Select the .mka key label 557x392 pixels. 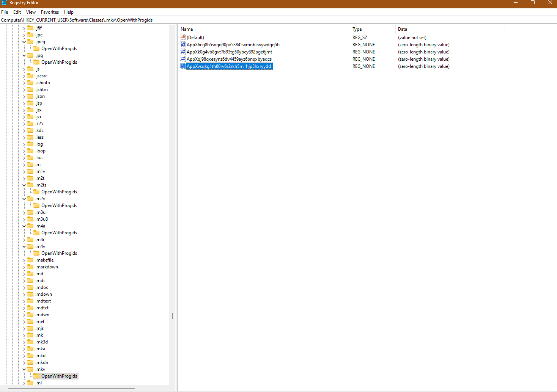pos(40,349)
